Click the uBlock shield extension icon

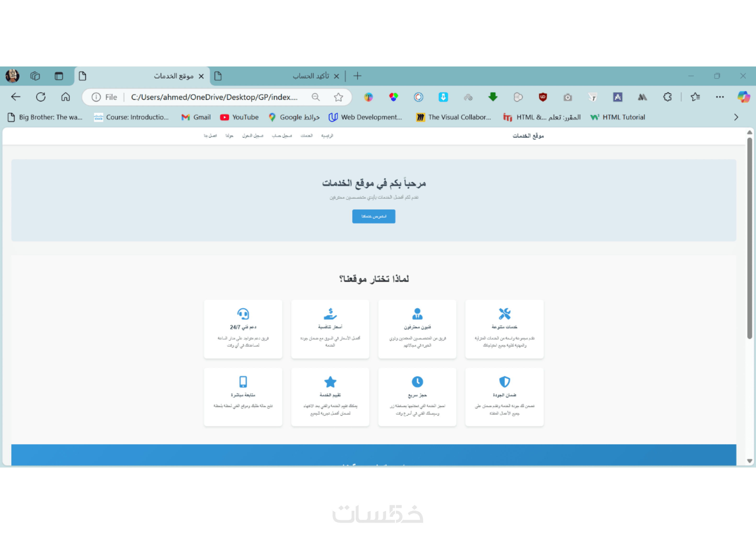click(x=543, y=97)
